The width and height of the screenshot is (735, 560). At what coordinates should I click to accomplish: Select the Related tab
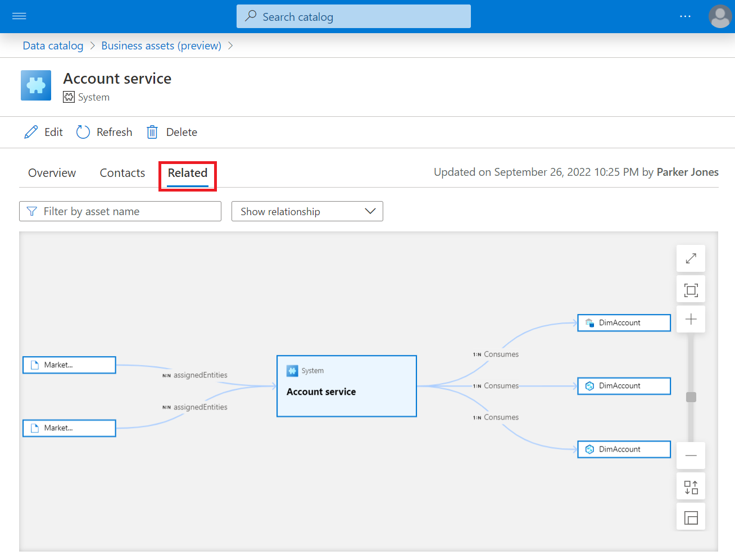(188, 173)
